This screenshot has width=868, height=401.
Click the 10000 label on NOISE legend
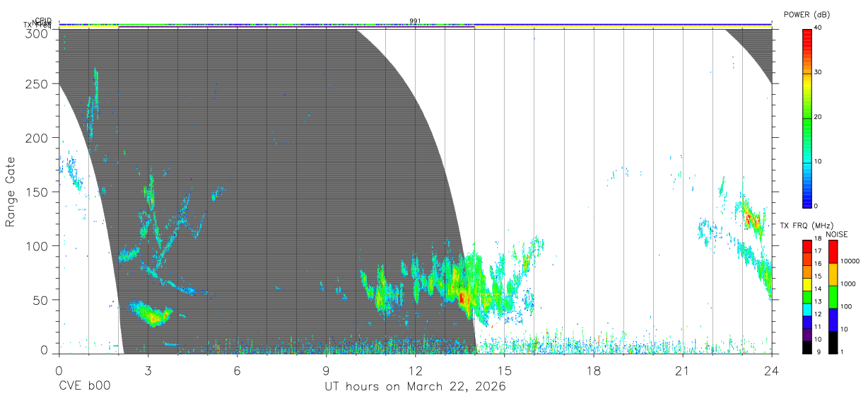click(850, 261)
